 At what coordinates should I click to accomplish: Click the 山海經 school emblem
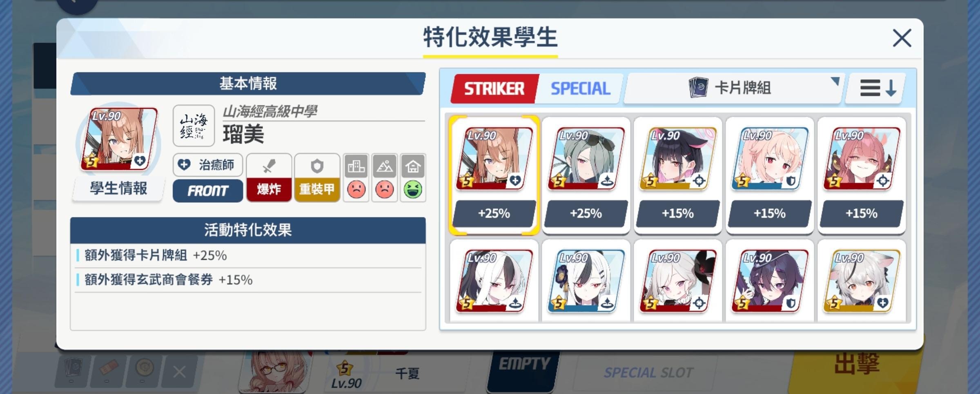(x=194, y=126)
